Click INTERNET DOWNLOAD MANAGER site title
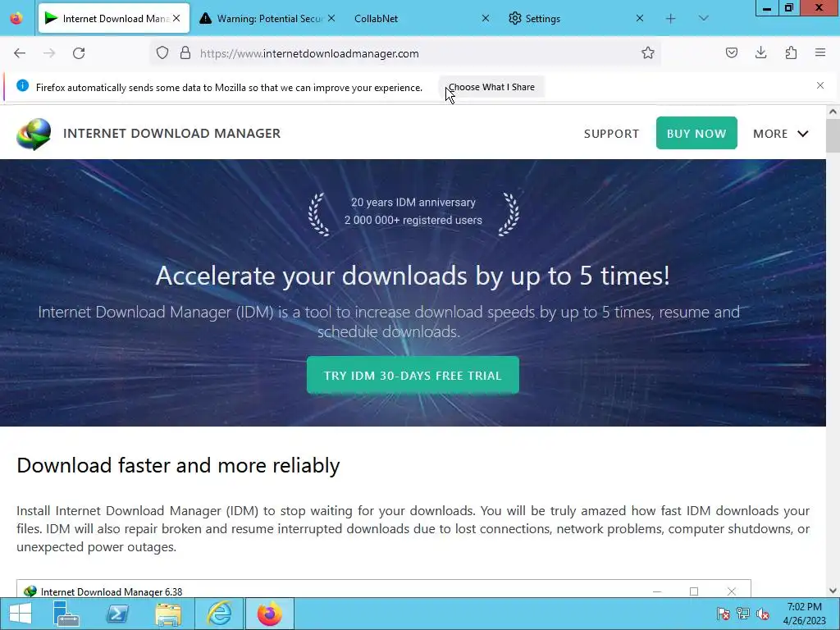This screenshot has width=840, height=630. [172, 134]
